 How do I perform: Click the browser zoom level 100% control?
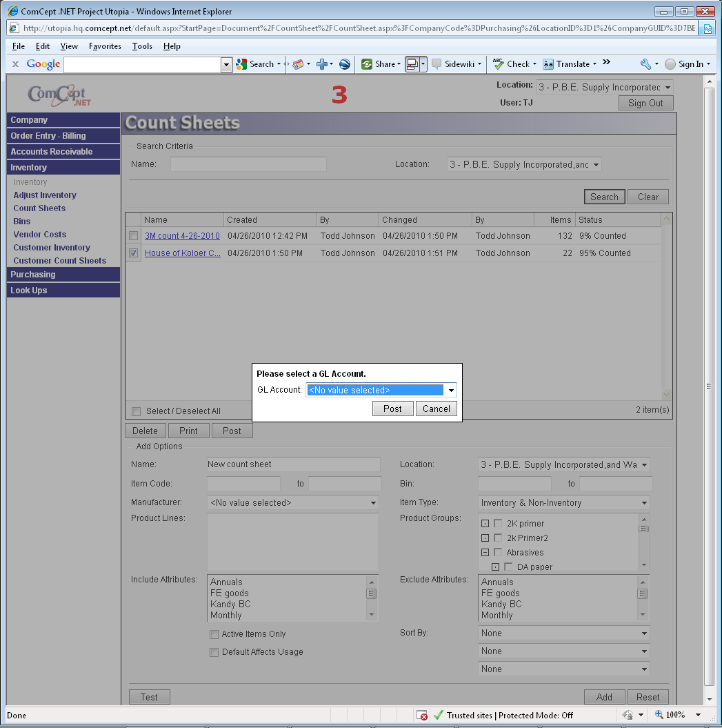(x=671, y=715)
